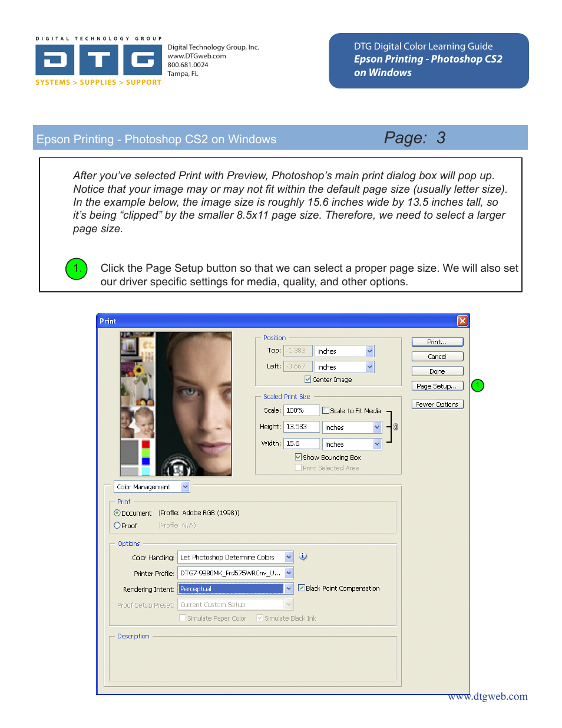Toggle Simulate Black Ink checkbox
This screenshot has width=562, height=728.
click(260, 618)
